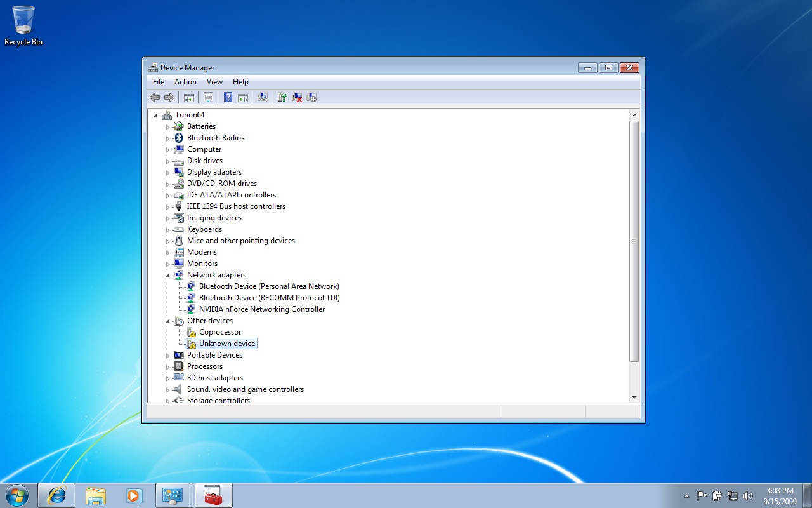Expand the Keyboards category
Viewport: 812px width, 508px height.
click(x=168, y=230)
